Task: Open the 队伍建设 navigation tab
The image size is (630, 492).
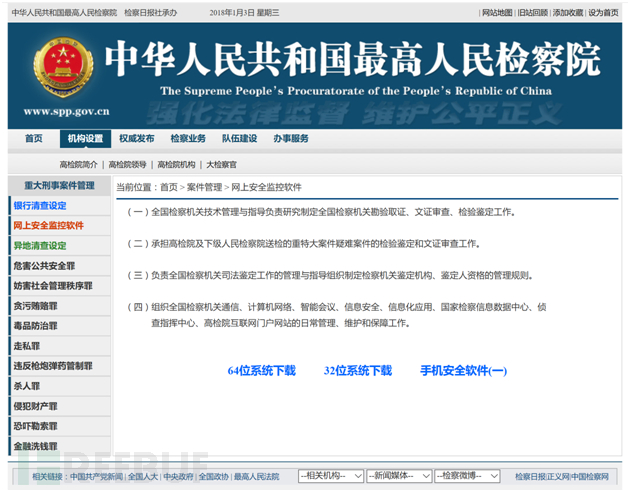Action: [x=239, y=139]
